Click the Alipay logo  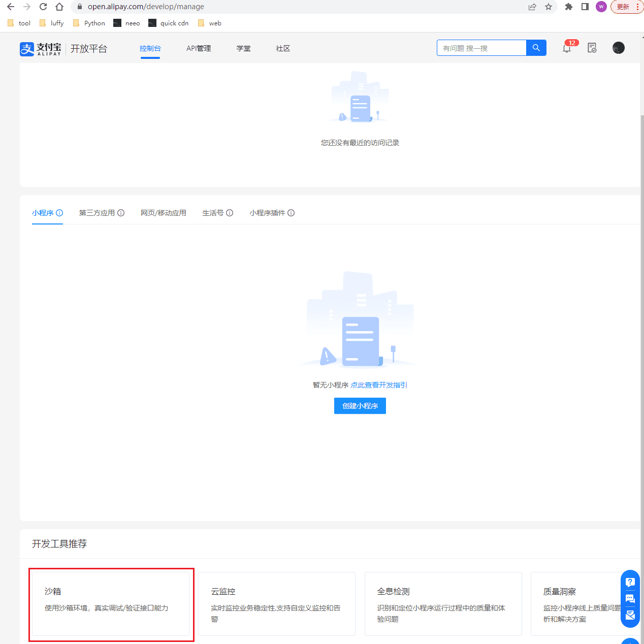[41, 49]
